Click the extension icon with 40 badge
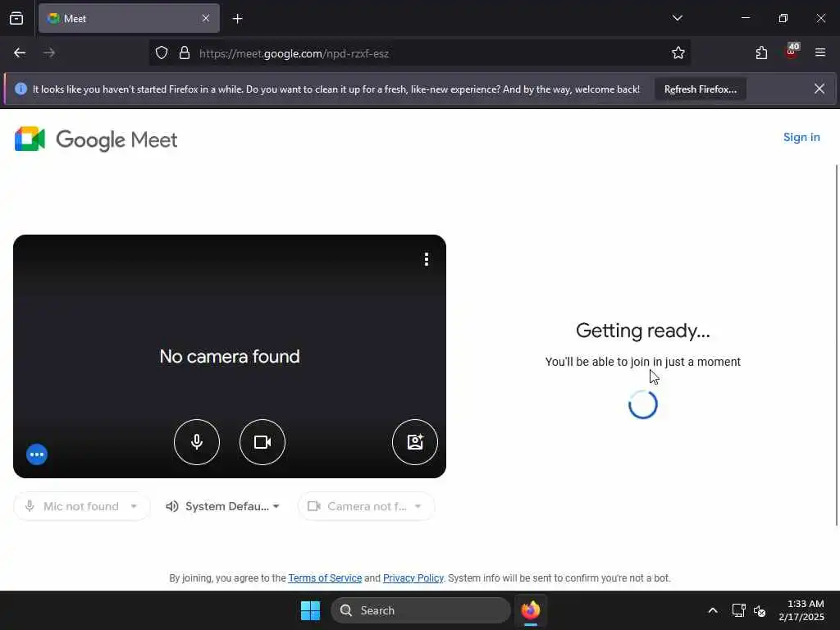Screen dimensions: 840x630 pyautogui.click(x=792, y=52)
